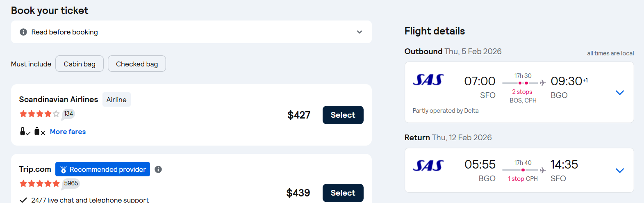Screen dimensions: 644x203
Task: Click the SAS logo on outbound flight
Action: (x=428, y=80)
